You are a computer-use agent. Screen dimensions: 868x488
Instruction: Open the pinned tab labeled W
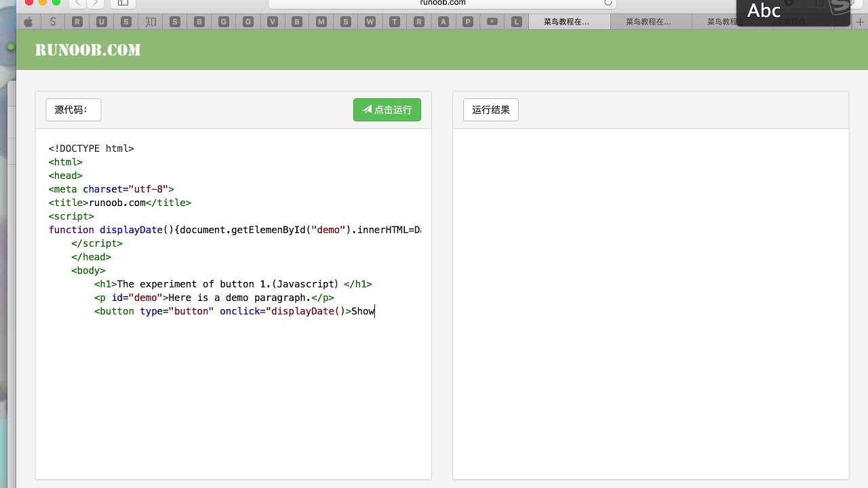[370, 22]
